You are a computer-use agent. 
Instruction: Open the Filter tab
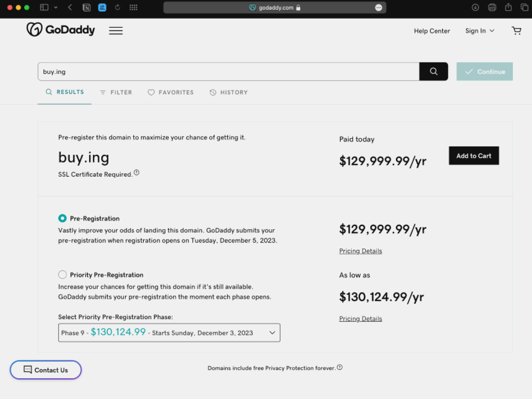click(x=116, y=92)
